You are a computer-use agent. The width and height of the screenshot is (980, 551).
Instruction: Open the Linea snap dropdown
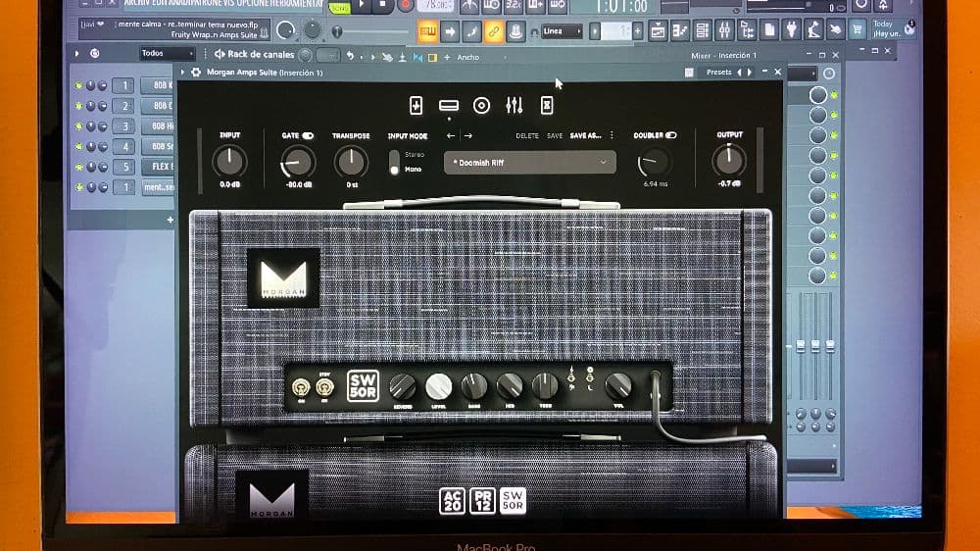pyautogui.click(x=562, y=31)
